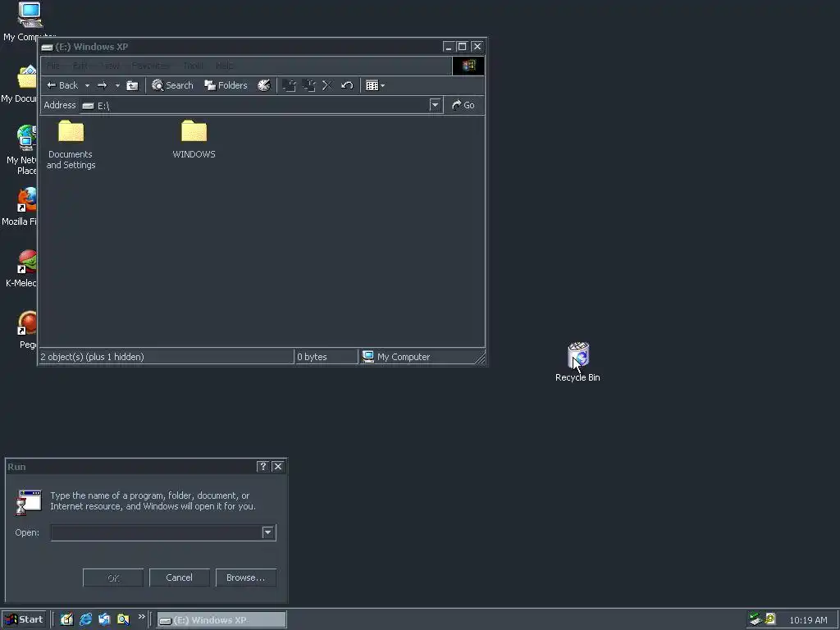This screenshot has height=630, width=840.
Task: Click the yellow disc tray icon
Action: point(770,619)
